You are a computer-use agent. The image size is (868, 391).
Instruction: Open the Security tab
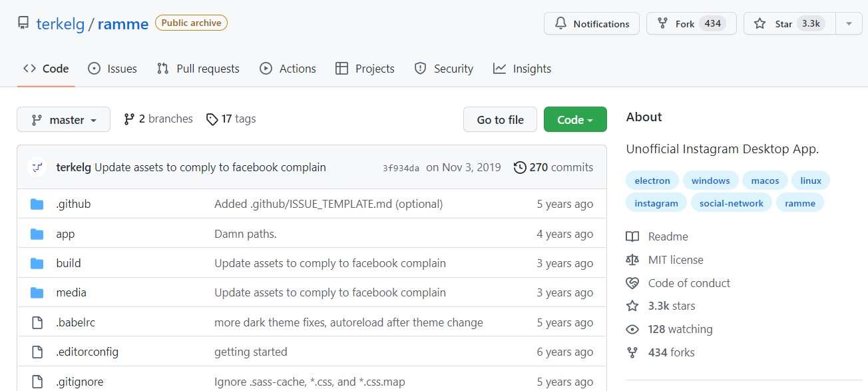(x=443, y=69)
